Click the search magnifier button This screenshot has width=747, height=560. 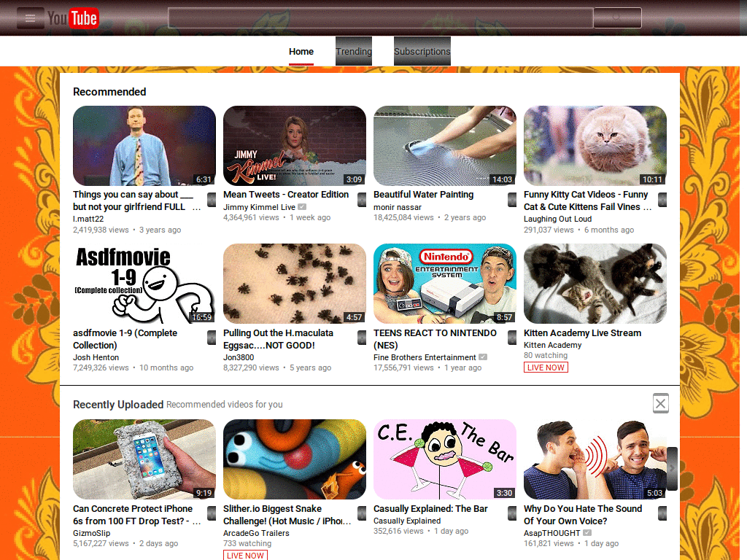617,18
